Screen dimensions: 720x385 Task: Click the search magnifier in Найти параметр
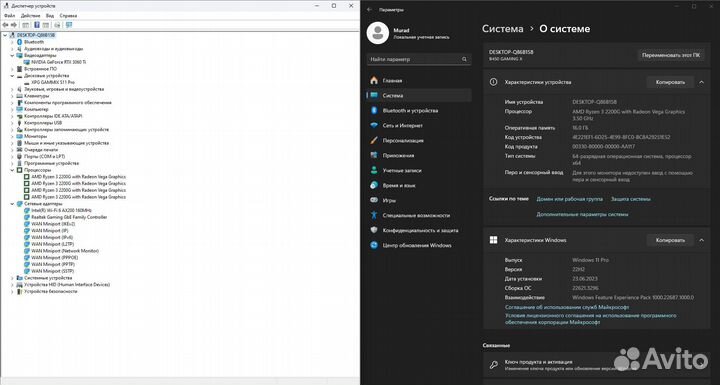[464, 59]
